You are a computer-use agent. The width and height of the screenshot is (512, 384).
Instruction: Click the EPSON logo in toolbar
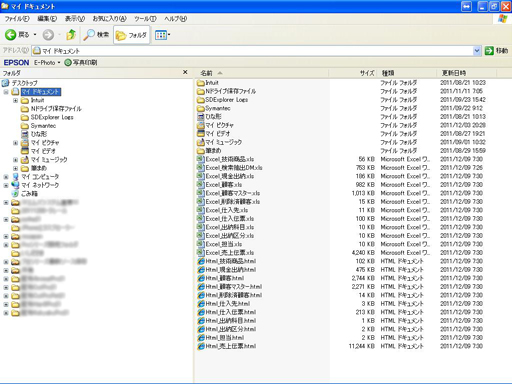click(16, 62)
